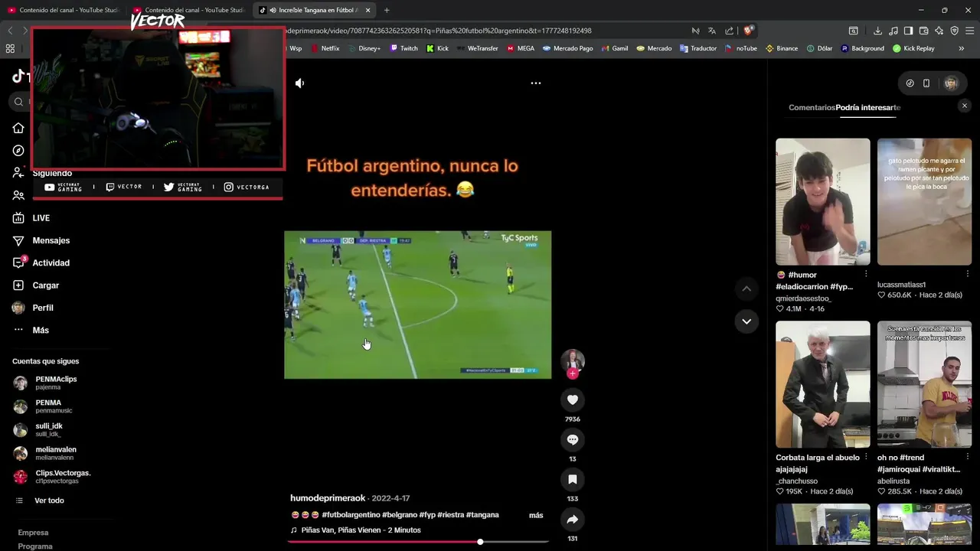
Task: Show more bookmarks with double chevron
Action: pos(962,48)
